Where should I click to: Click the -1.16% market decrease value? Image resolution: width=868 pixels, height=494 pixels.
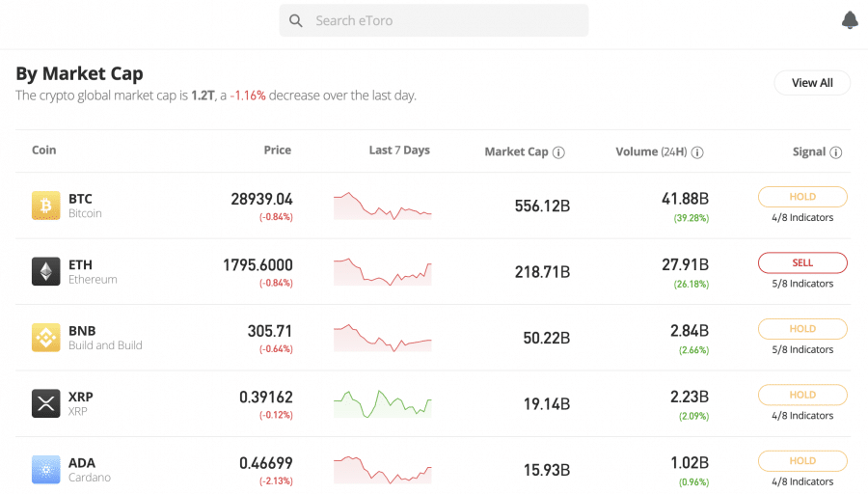[x=248, y=96]
